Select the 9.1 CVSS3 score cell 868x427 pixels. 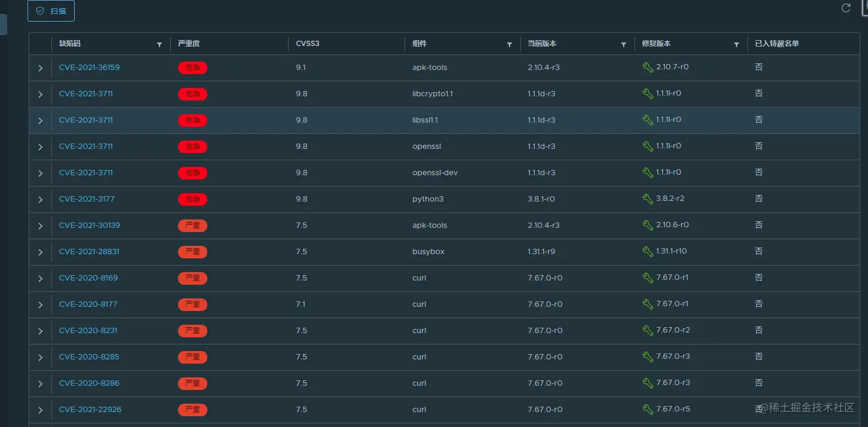point(300,68)
